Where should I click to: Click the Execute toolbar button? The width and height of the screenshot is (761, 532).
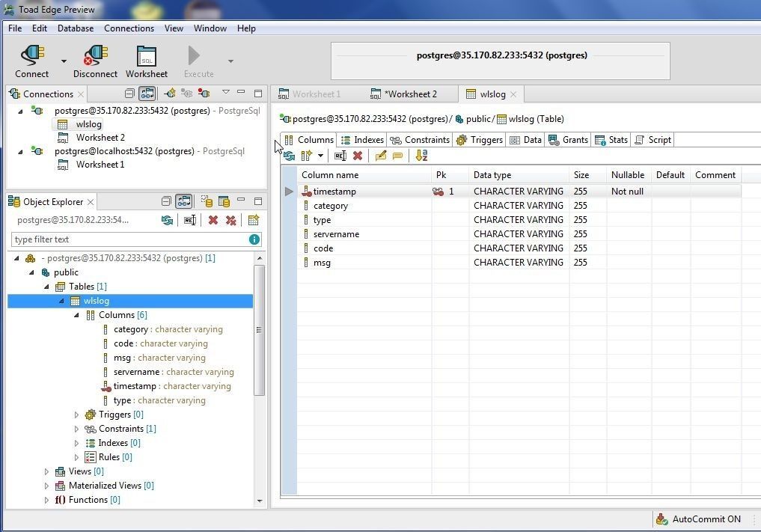point(198,61)
